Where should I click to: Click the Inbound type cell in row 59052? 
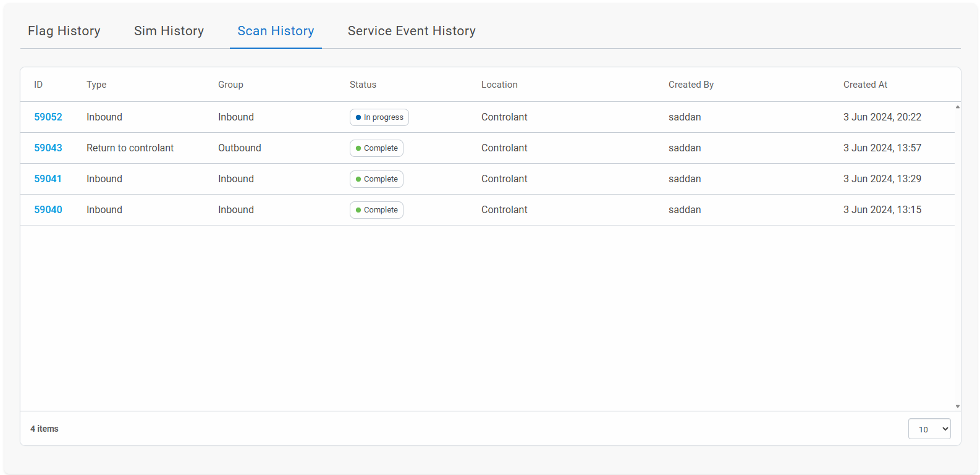pyautogui.click(x=104, y=117)
